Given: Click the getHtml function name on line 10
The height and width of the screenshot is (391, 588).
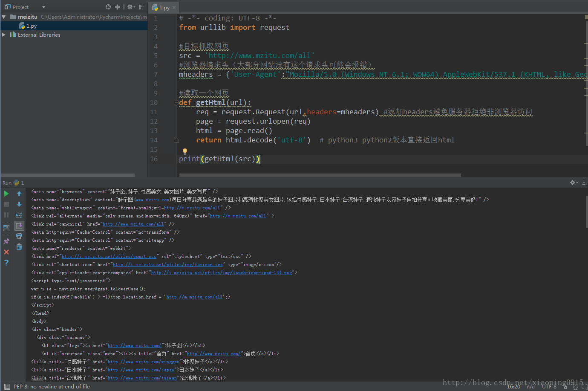Looking at the screenshot, I should (x=210, y=102).
